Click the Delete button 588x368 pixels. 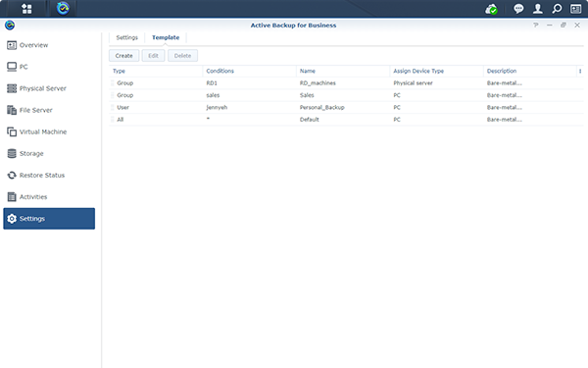point(182,56)
